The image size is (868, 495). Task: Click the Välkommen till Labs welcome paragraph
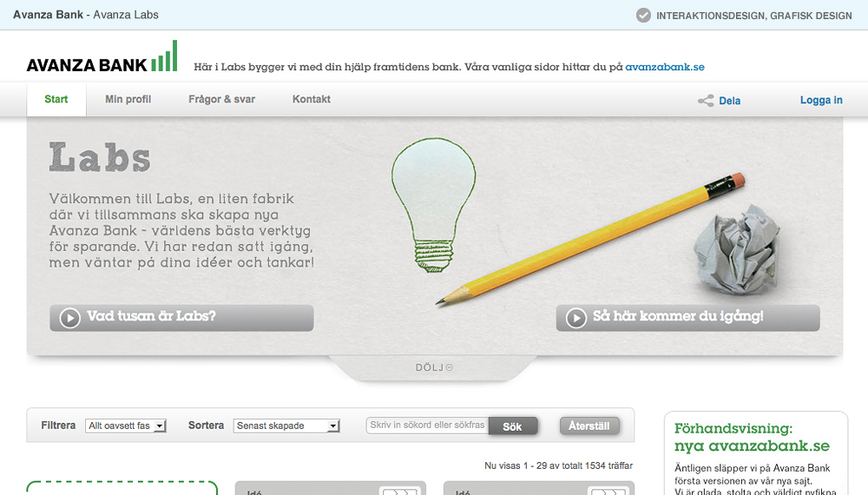181,230
